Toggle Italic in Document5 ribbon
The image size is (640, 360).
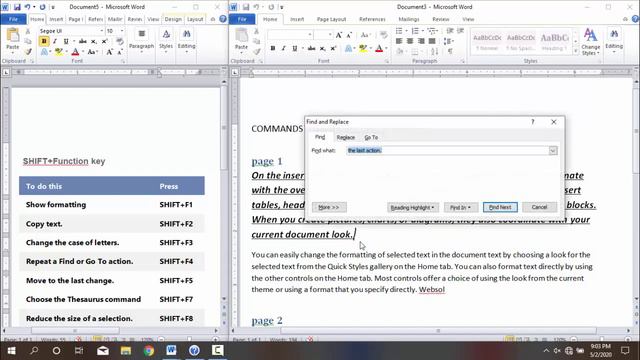pos(55,41)
